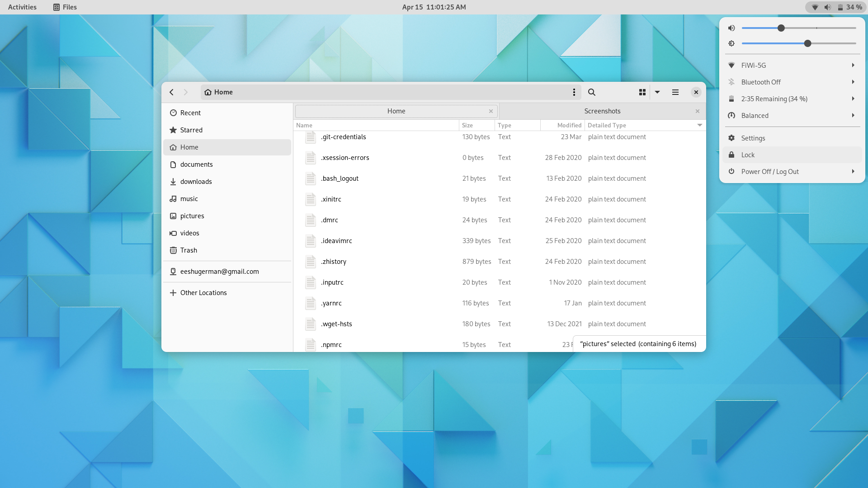The height and width of the screenshot is (488, 868).
Task: Navigate back using arrow icon
Action: [x=172, y=92]
